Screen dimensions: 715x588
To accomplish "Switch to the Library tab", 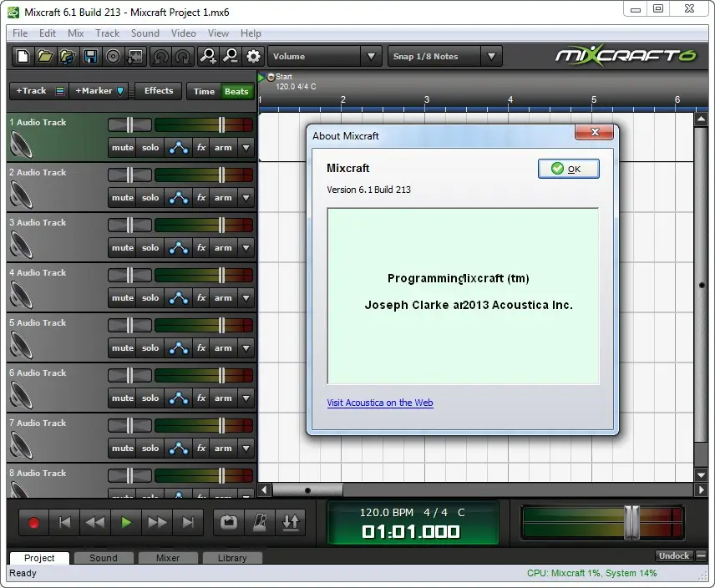I will click(232, 558).
